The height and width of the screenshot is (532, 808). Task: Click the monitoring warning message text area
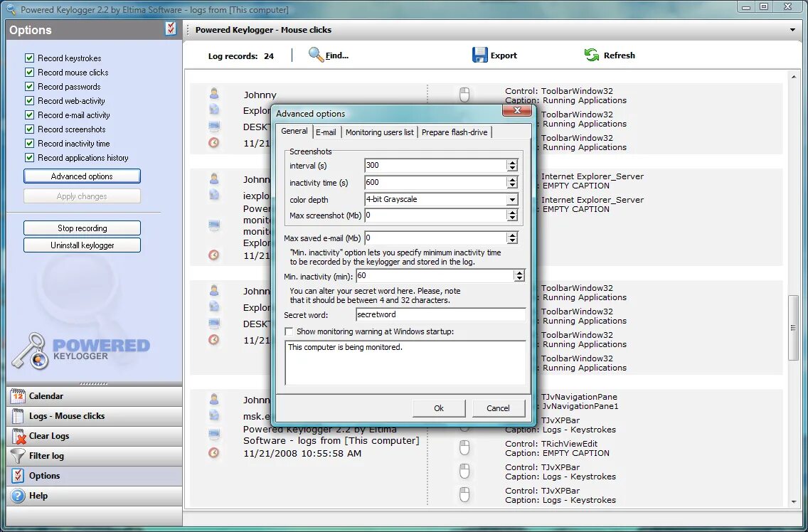(405, 363)
